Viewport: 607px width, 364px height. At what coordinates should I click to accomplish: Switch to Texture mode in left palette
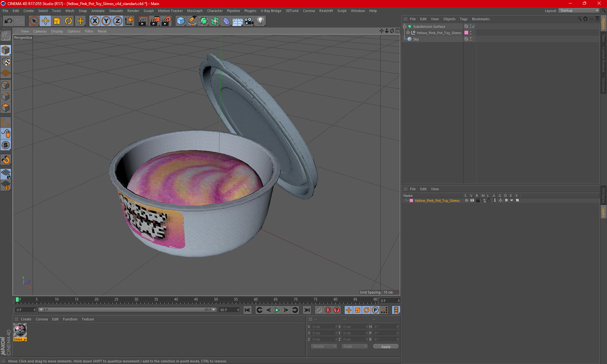6,62
